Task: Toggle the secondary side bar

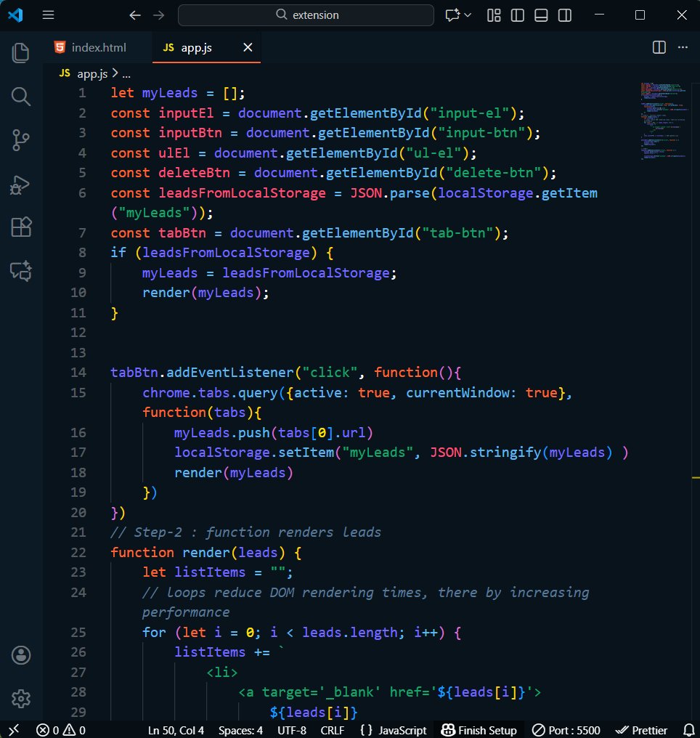Action: [565, 15]
